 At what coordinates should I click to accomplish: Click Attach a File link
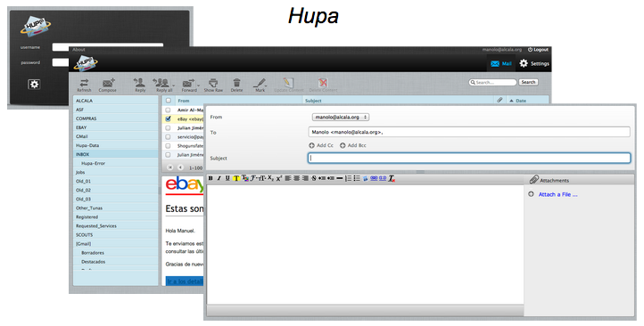pyautogui.click(x=557, y=194)
